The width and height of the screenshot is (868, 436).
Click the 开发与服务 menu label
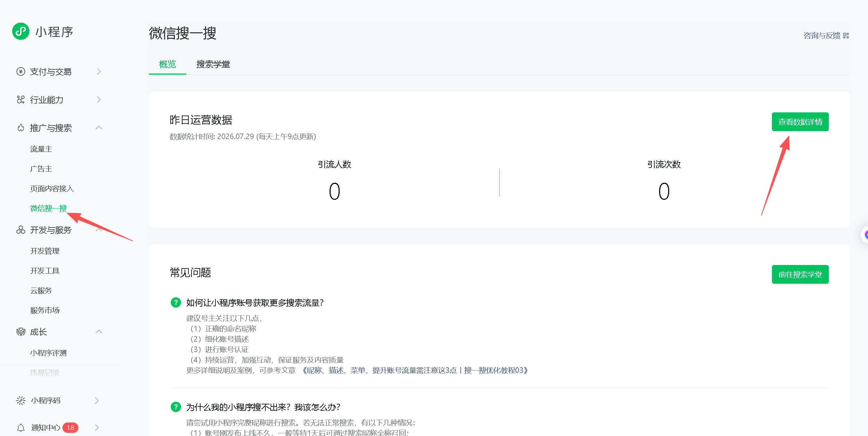click(51, 230)
